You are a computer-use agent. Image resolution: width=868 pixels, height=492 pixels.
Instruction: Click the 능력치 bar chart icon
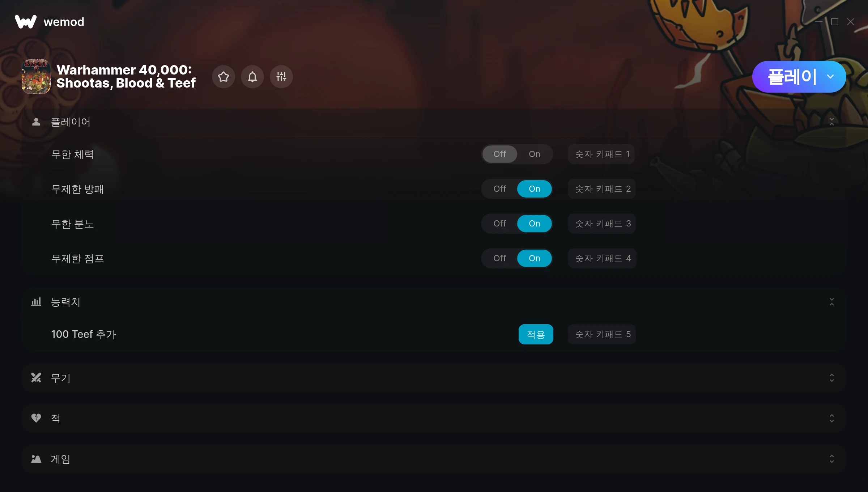pyautogui.click(x=36, y=302)
